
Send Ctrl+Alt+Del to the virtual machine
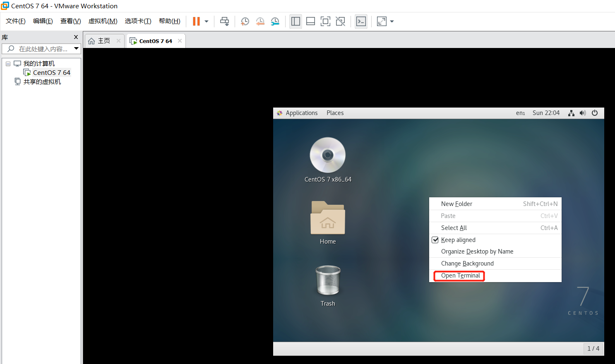225,21
